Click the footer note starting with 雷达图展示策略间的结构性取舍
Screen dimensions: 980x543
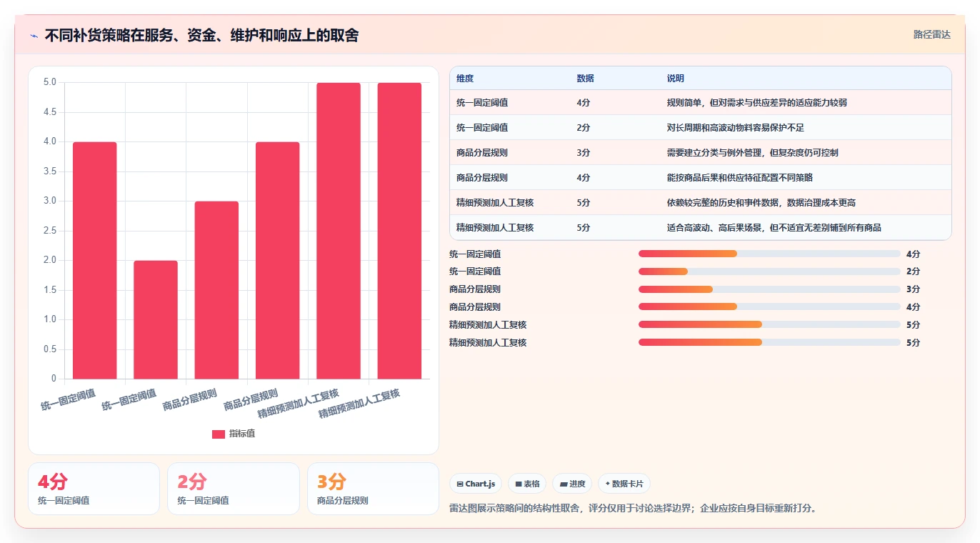coord(633,509)
